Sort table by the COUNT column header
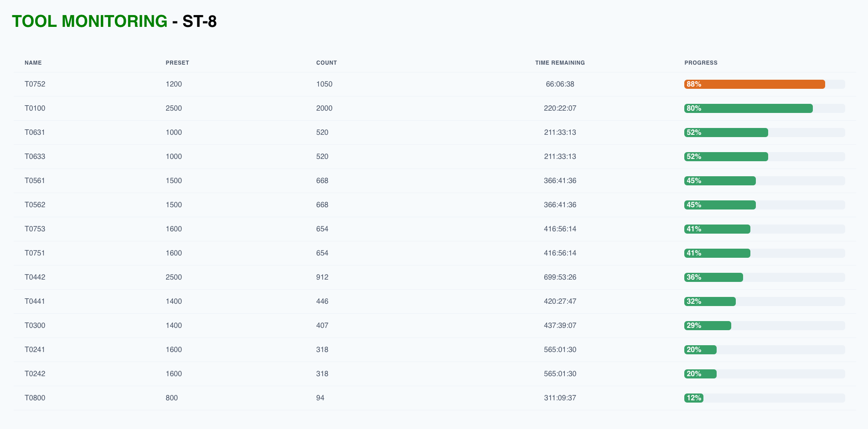 point(326,63)
